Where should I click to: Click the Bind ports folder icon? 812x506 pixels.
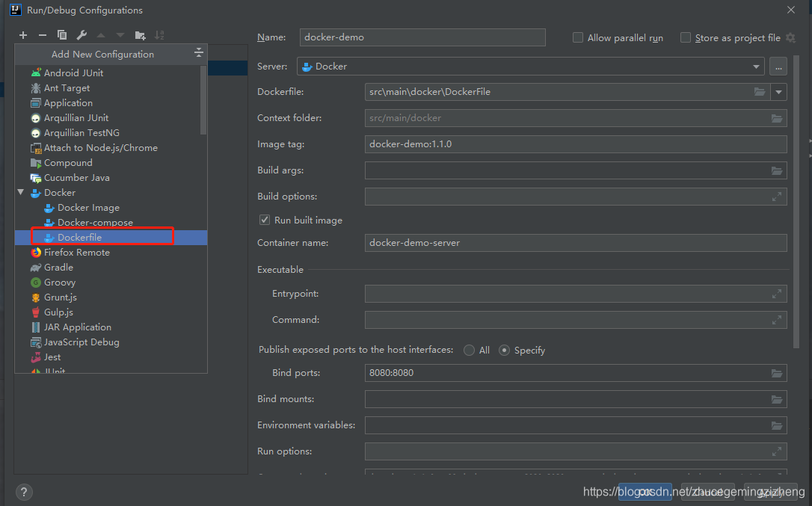[777, 373]
